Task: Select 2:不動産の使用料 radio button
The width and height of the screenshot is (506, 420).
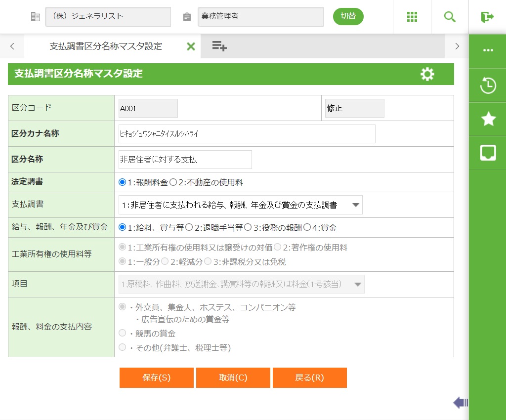Action: [173, 182]
